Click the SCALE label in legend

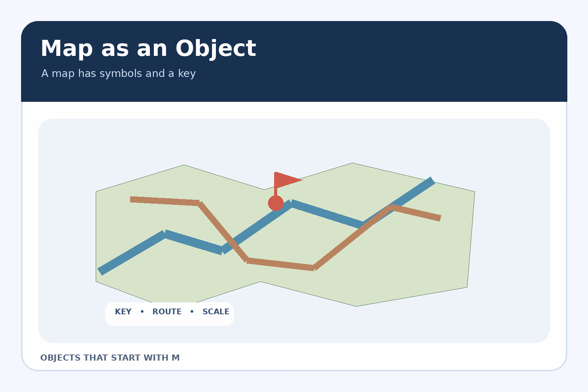216,312
